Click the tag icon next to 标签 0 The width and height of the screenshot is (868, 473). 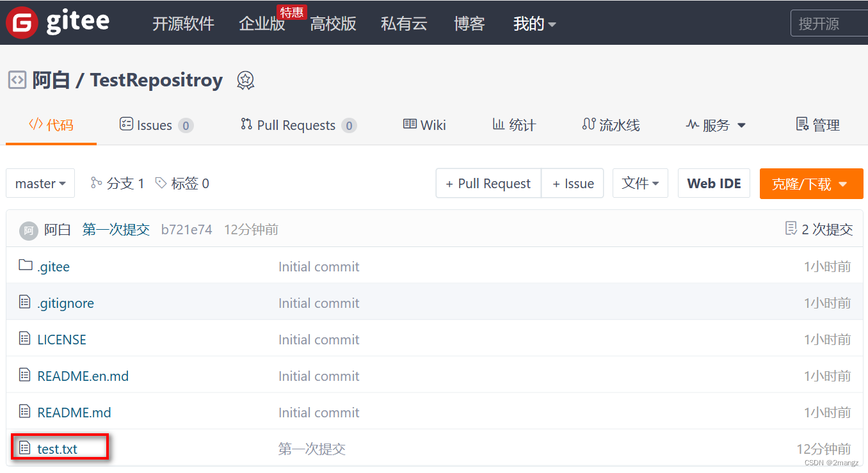[x=161, y=183]
